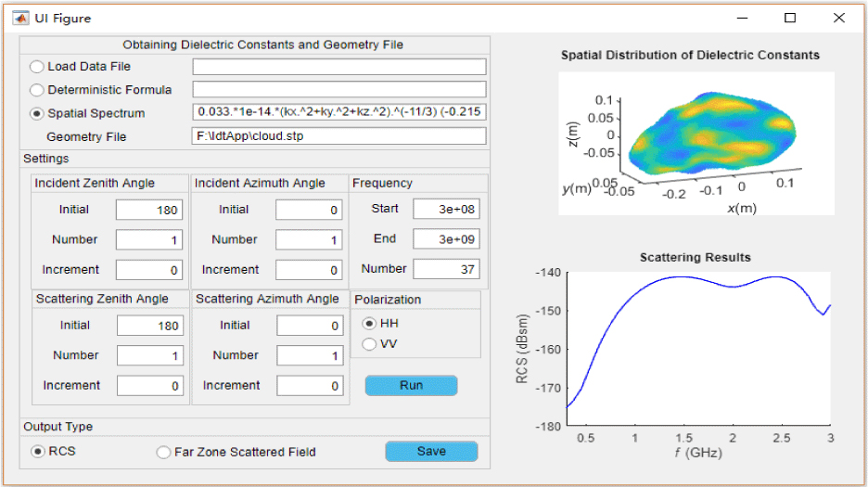The image size is (868, 487).
Task: Choose Far Zone Scattered Field output
Action: pyautogui.click(x=164, y=453)
